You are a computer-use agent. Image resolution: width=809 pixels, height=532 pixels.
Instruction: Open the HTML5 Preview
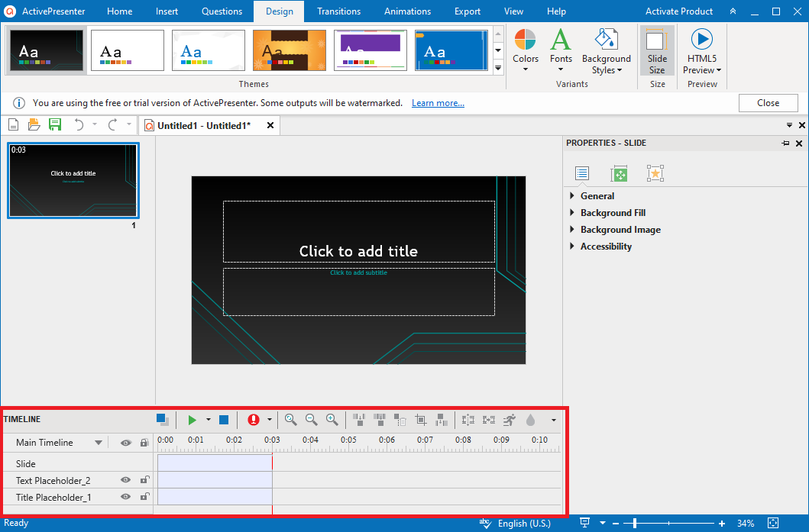tap(701, 50)
